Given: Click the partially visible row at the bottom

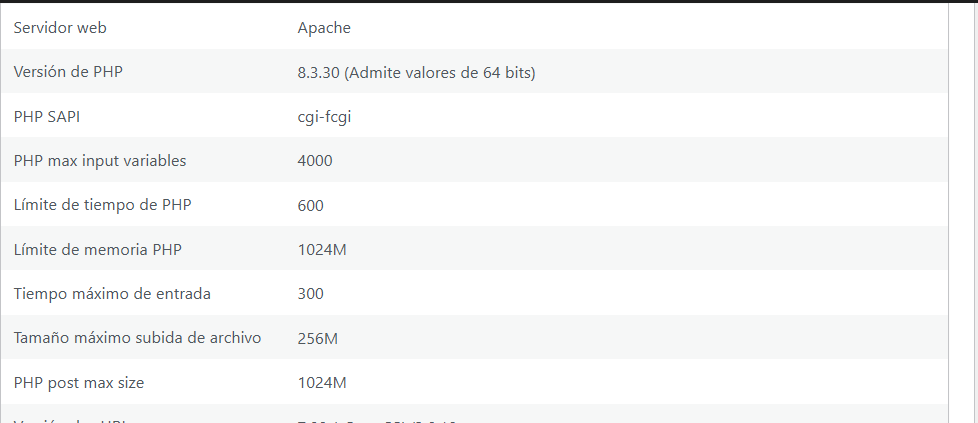Looking at the screenshot, I should click(x=474, y=414).
